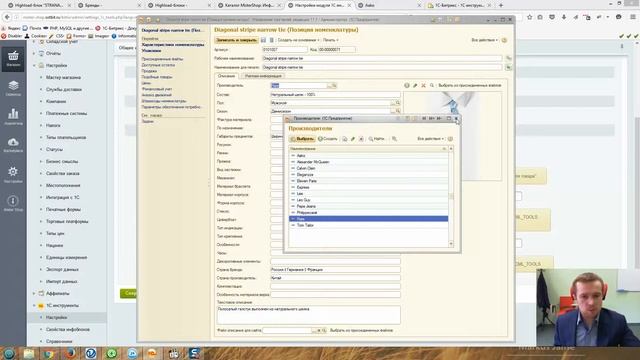Expand the Аффилиаты tree node
Image resolution: width=640 pixels, height=360 pixels.
pos(34,293)
